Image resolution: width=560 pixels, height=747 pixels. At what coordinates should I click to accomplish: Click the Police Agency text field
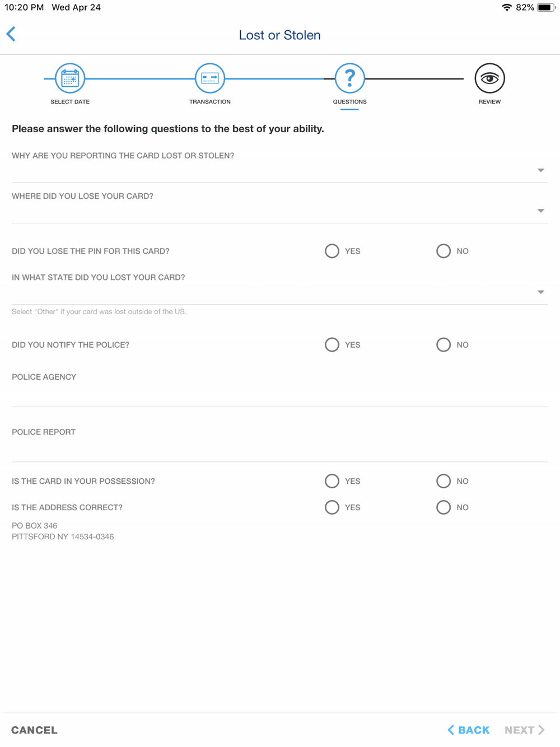click(280, 395)
